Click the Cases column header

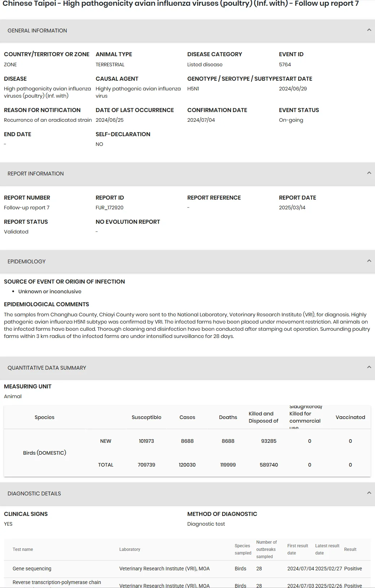[187, 417]
